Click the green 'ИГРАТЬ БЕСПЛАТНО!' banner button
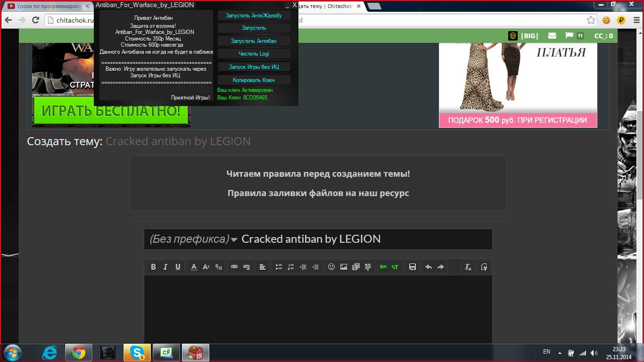 pos(111,111)
